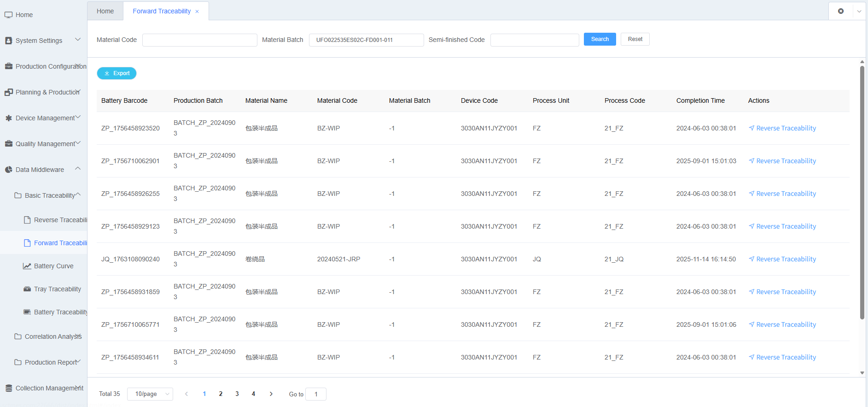Go to page 2
The width and height of the screenshot is (868, 407).
pyautogui.click(x=221, y=394)
